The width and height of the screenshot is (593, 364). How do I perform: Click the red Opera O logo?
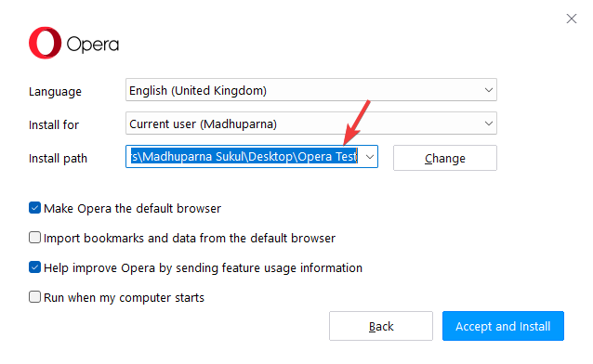[45, 43]
